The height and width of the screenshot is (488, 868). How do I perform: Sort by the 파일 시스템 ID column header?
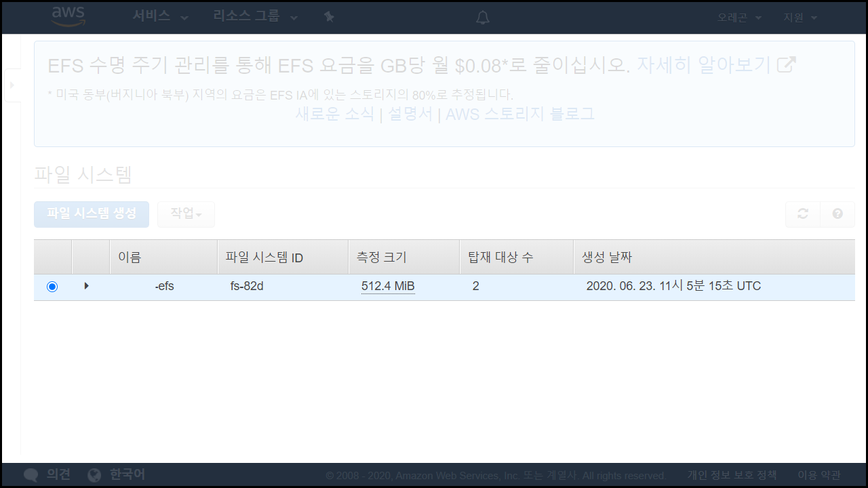click(283, 258)
